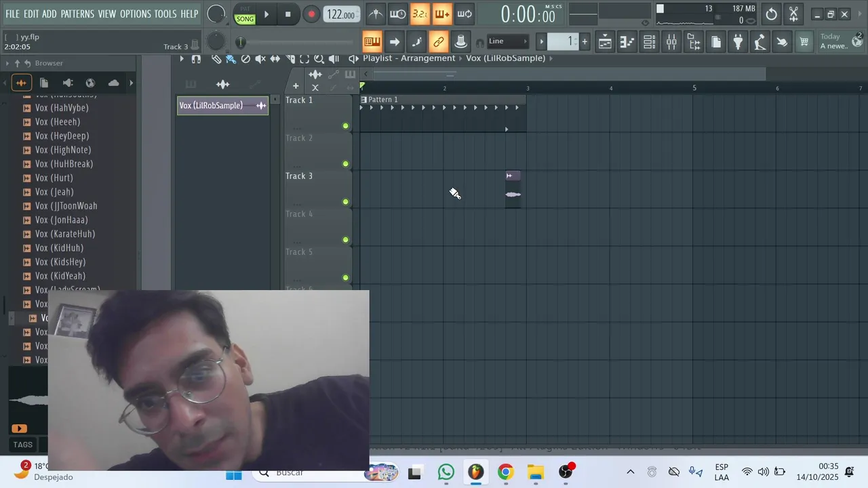
Task: Open the PATTERNS menu
Action: click(x=77, y=14)
